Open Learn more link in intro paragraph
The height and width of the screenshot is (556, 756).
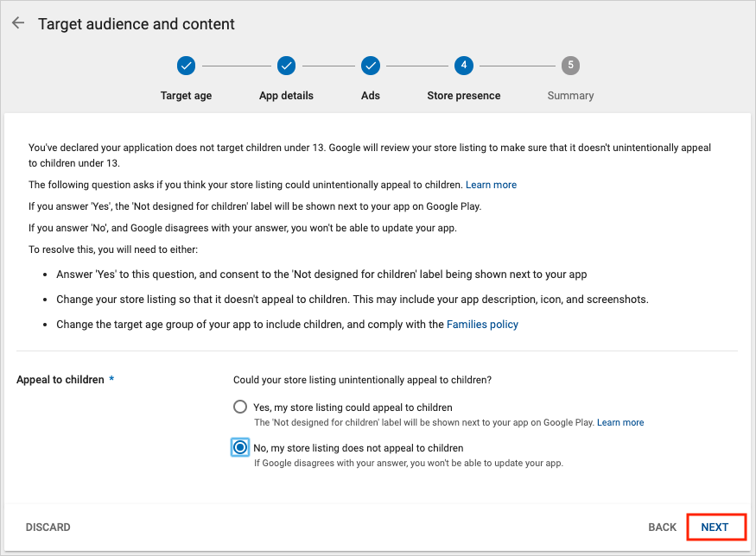coord(491,185)
